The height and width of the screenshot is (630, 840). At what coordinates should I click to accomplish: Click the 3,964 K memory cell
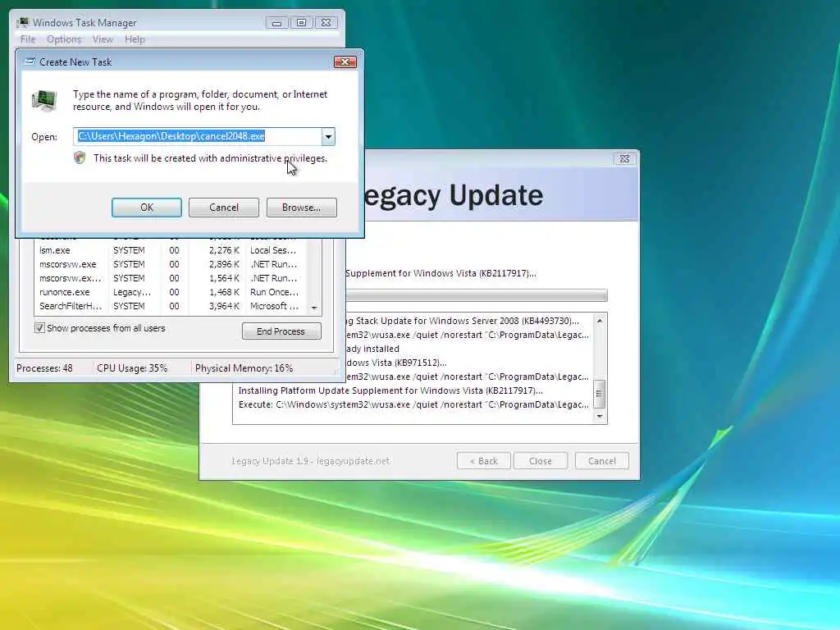coord(224,306)
